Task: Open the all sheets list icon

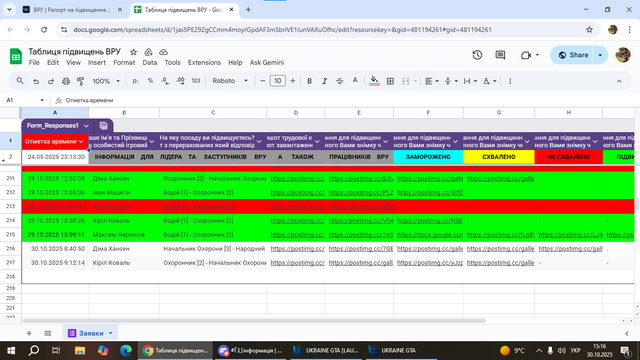Action: coord(48,333)
